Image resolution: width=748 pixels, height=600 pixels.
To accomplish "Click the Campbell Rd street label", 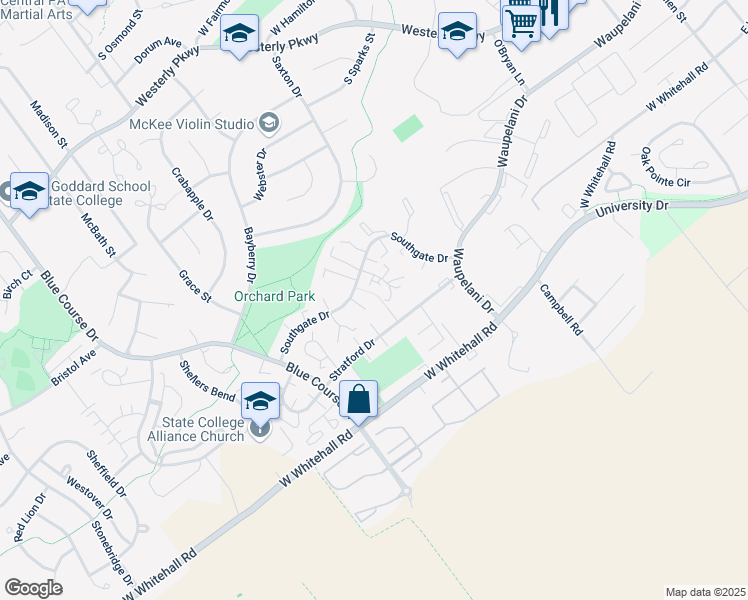I will (x=561, y=310).
